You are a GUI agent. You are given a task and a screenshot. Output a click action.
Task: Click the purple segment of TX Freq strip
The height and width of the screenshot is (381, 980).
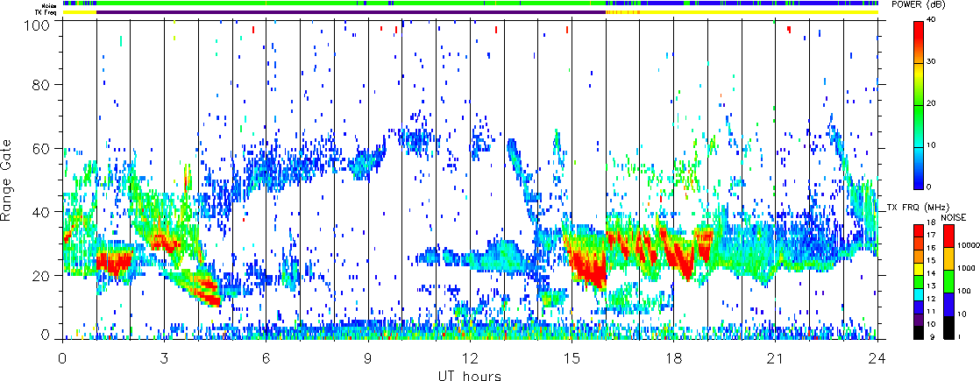tap(352, 12)
